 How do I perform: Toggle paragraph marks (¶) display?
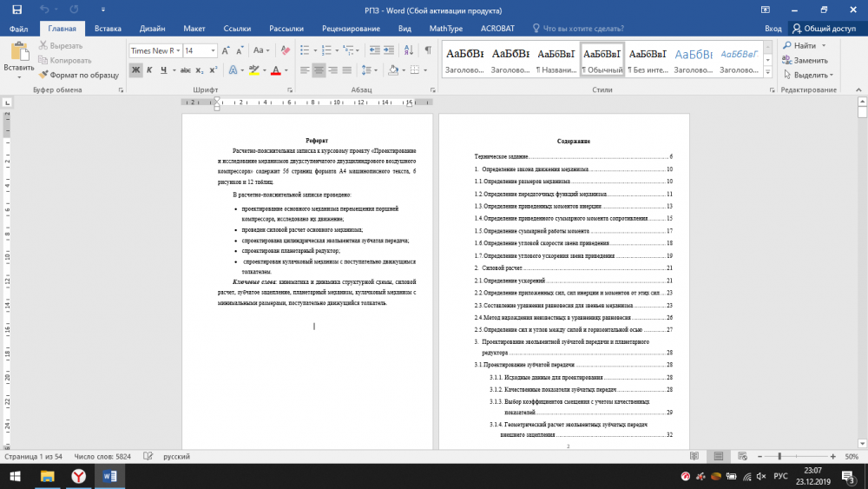(x=427, y=50)
